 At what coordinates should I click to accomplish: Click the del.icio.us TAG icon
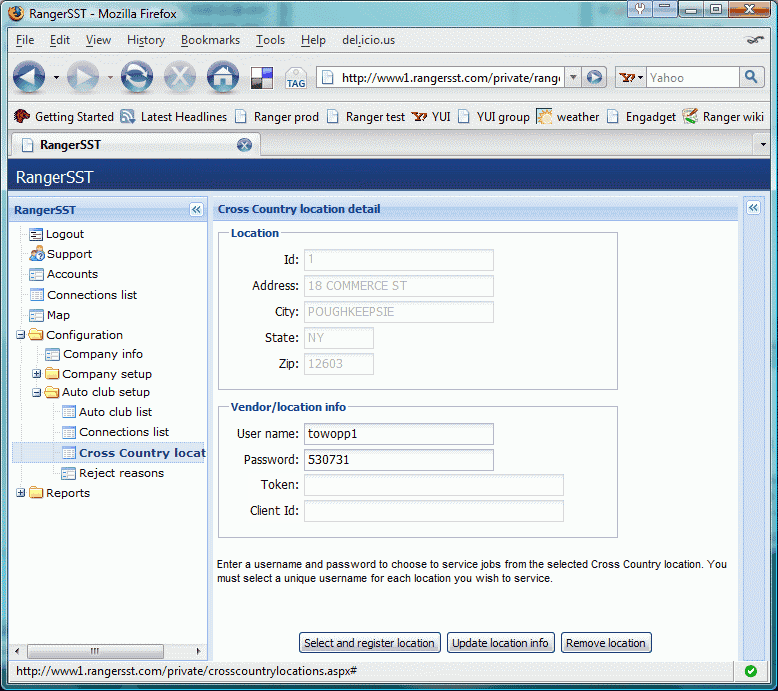point(296,78)
